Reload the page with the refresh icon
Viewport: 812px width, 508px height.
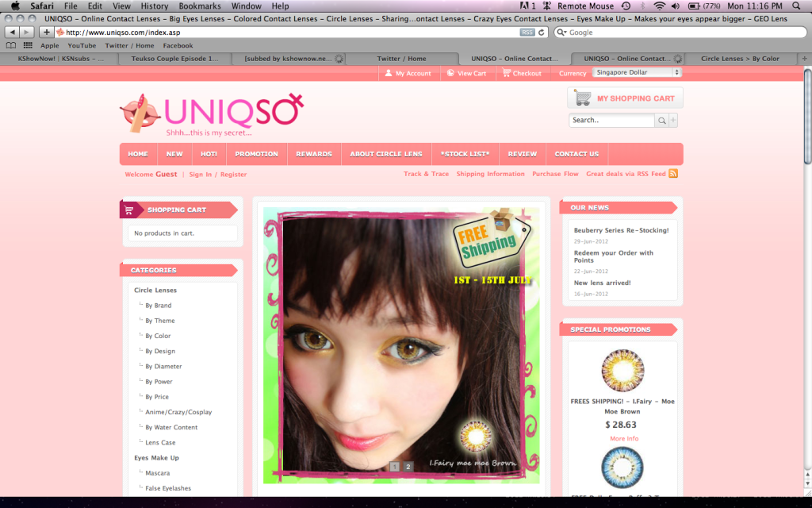coord(541,32)
